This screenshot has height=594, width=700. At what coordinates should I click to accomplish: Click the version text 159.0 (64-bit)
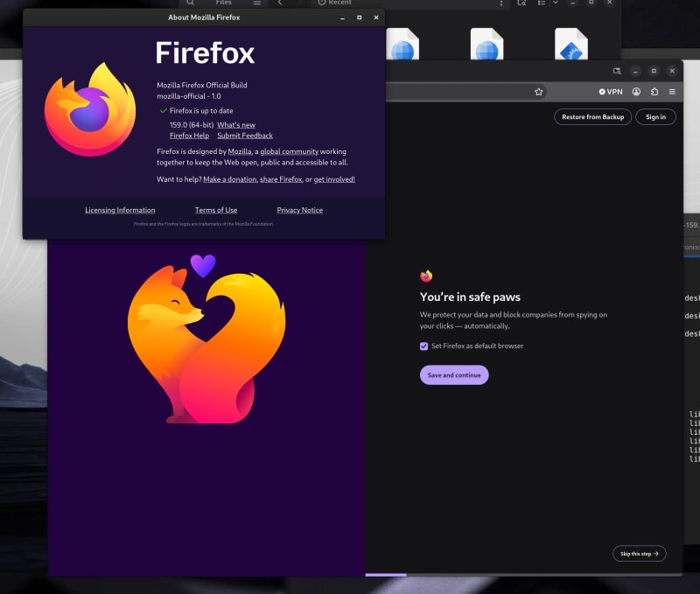pos(192,125)
